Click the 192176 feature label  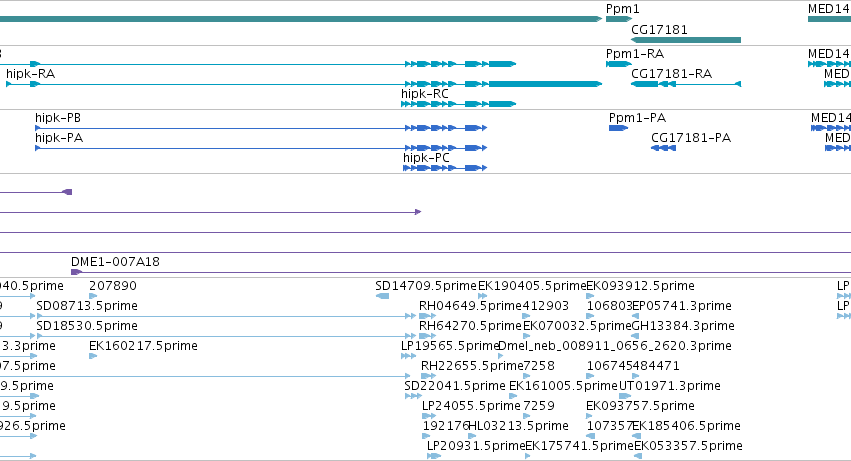tap(446, 426)
